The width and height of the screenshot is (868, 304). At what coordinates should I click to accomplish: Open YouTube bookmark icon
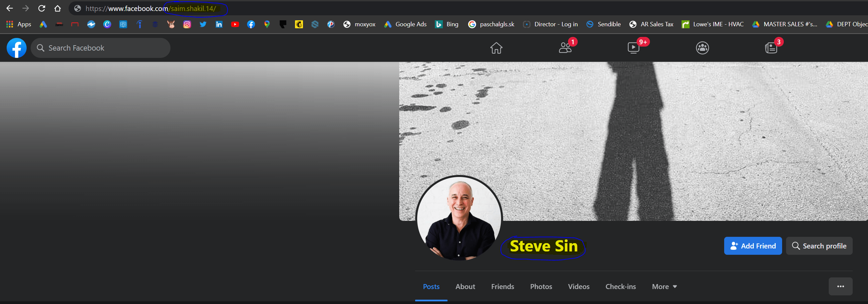(x=235, y=24)
